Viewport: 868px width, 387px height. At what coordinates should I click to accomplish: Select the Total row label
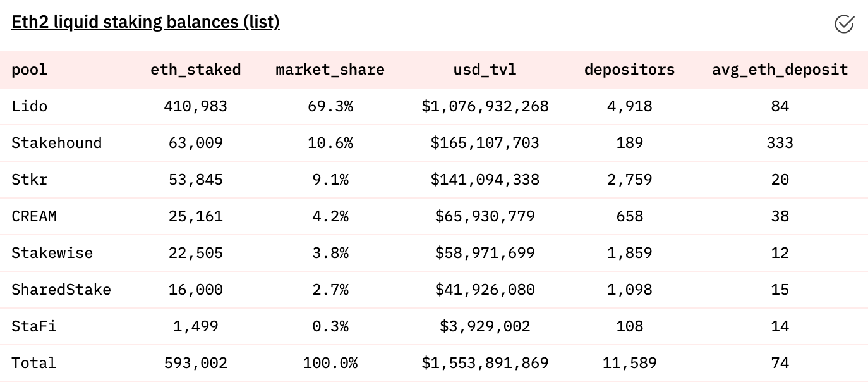pos(34,363)
